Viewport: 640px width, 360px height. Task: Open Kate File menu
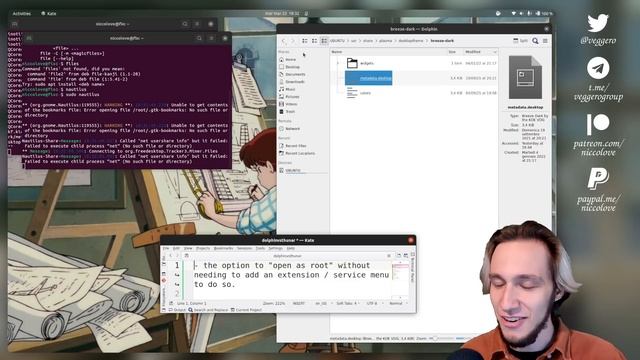coord(166,248)
